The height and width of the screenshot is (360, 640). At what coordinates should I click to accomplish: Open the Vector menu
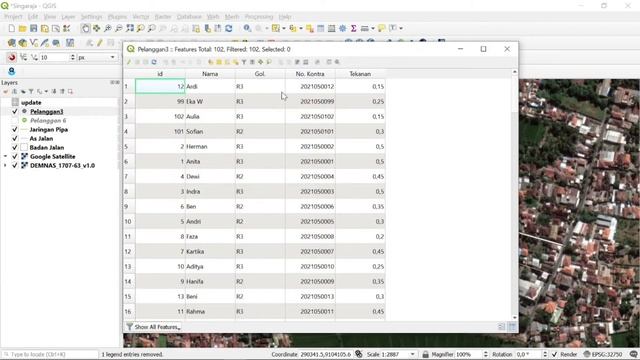[x=141, y=17]
